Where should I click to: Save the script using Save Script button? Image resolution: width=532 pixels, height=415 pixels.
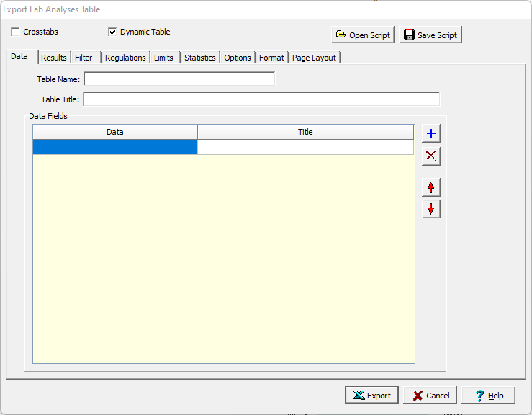(x=430, y=35)
